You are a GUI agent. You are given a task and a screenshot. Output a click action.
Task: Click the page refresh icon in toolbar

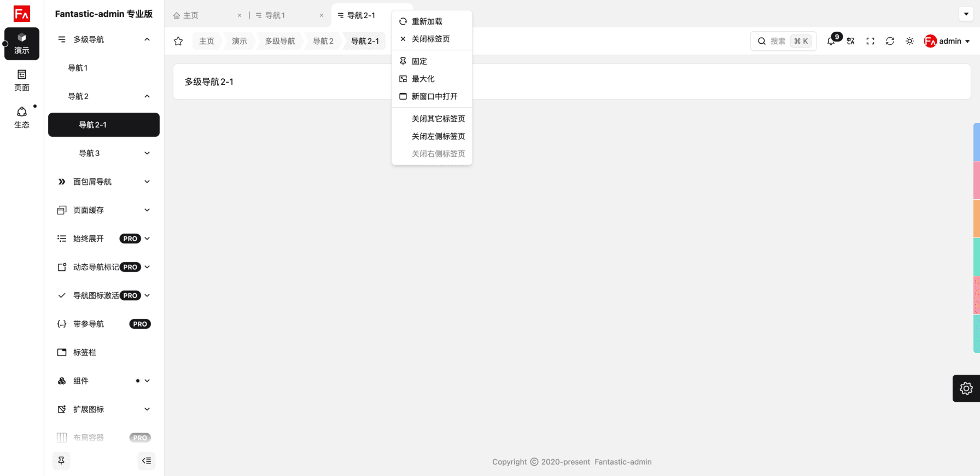[890, 41]
